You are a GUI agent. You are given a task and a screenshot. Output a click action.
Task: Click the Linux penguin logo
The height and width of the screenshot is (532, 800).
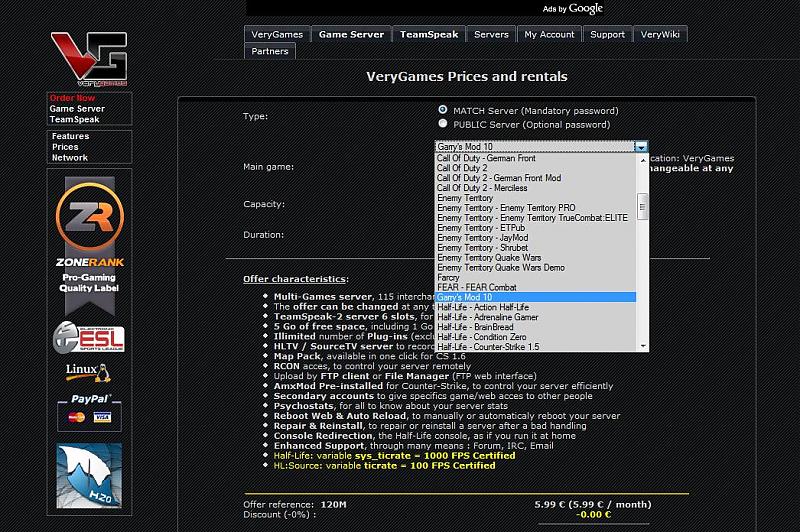pos(88,373)
